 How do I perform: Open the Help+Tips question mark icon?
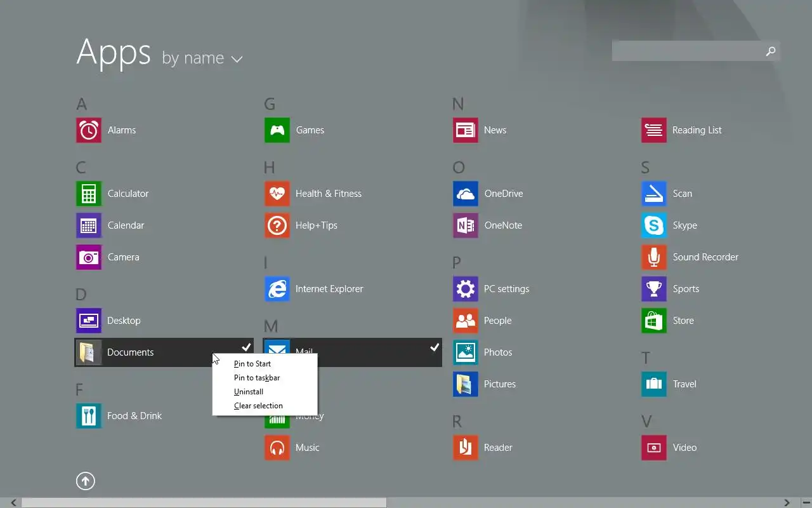tap(277, 225)
